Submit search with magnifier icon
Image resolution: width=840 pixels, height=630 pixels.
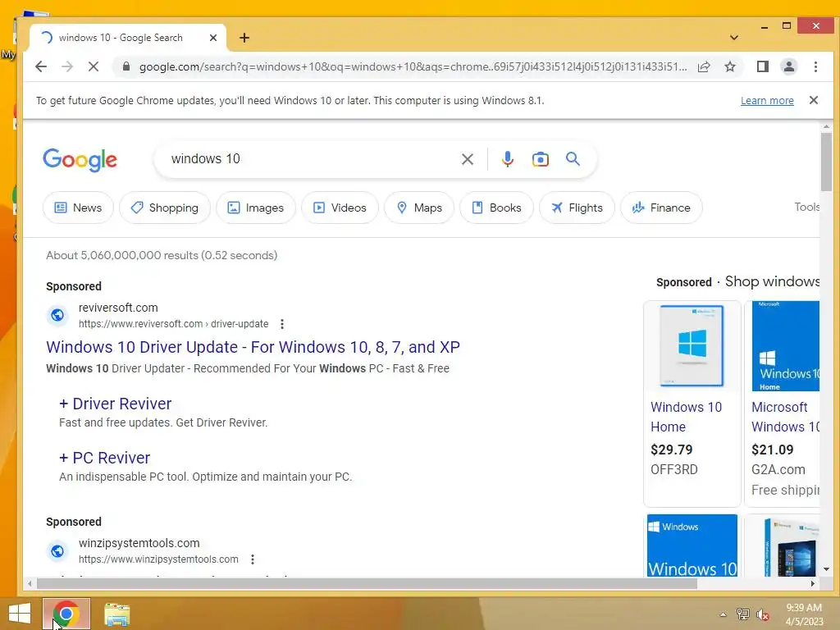click(x=573, y=159)
